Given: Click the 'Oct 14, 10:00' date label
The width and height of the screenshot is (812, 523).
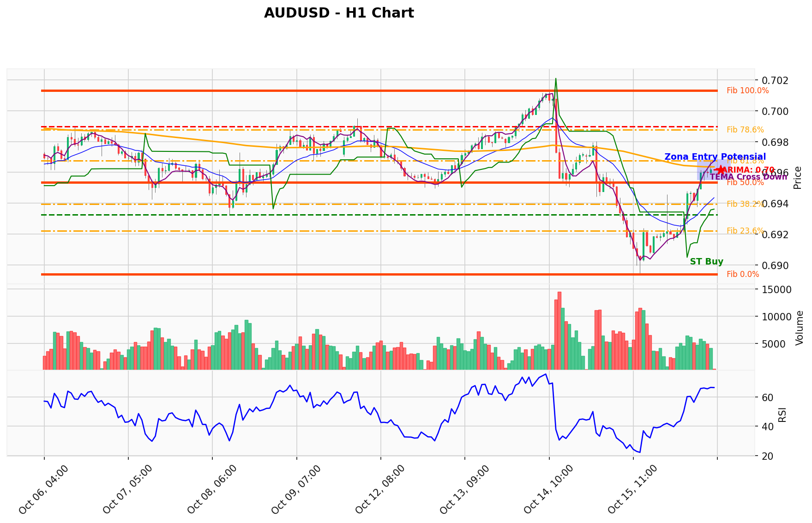Looking at the screenshot, I should [549, 489].
